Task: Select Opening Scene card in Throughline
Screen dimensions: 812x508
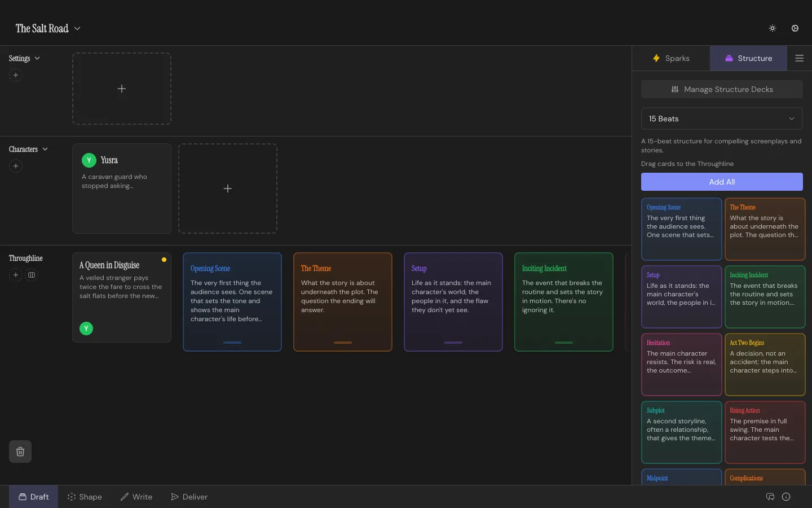Action: click(x=232, y=302)
